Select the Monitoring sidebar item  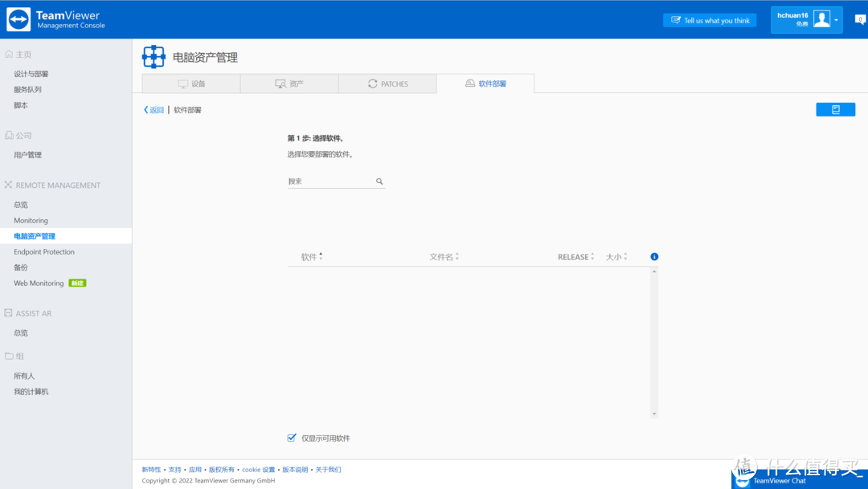tap(31, 220)
